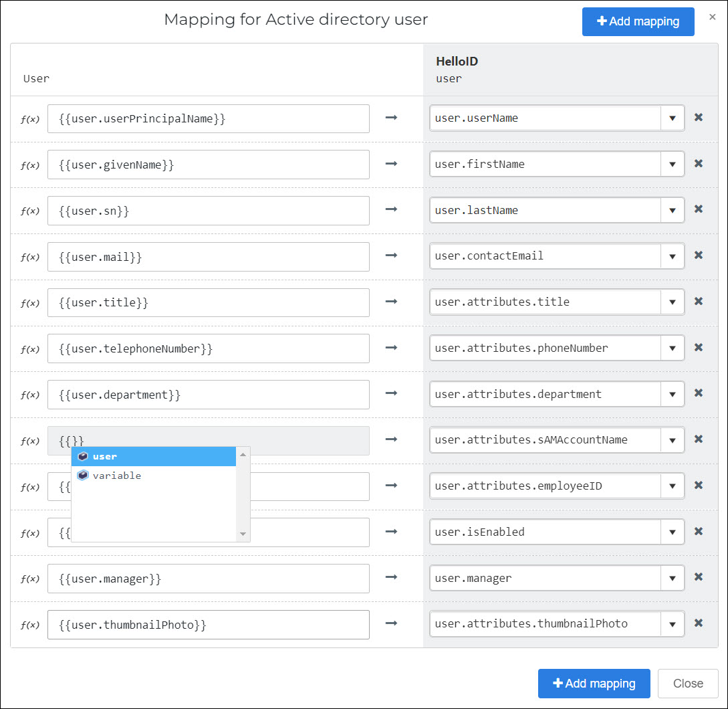
Task: Open f(x) for the telephoneNumber mapping
Action: point(30,349)
